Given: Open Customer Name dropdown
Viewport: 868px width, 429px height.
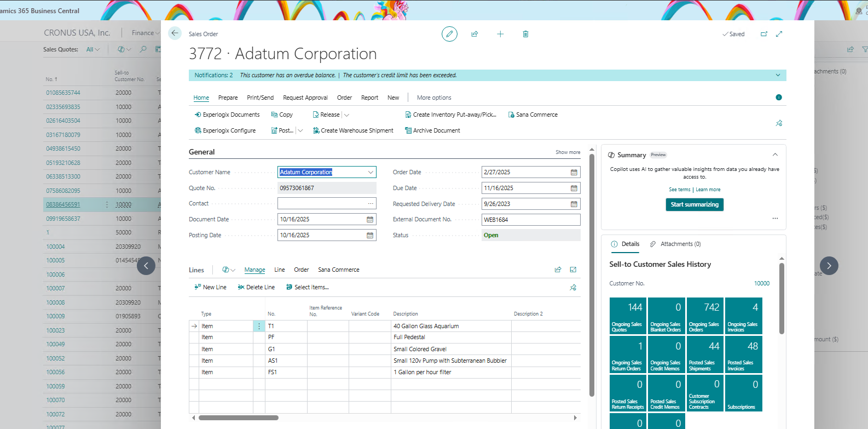Looking at the screenshot, I should tap(371, 172).
